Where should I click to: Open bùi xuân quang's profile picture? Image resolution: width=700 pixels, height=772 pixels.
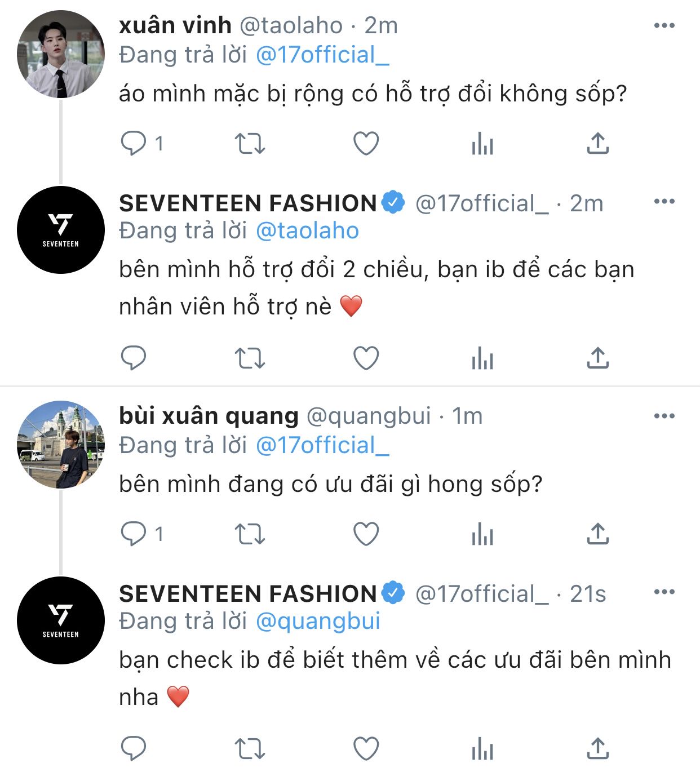[x=61, y=445]
